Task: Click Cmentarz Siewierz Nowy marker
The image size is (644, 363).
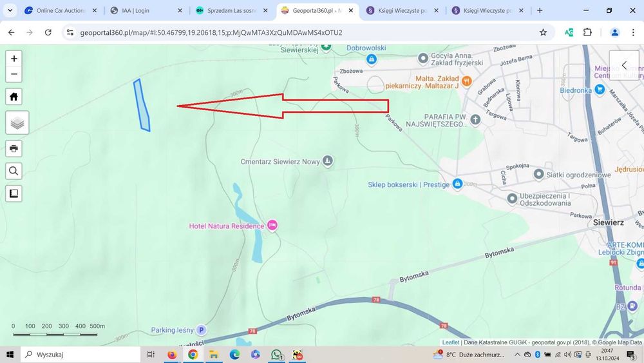Action: (x=327, y=161)
